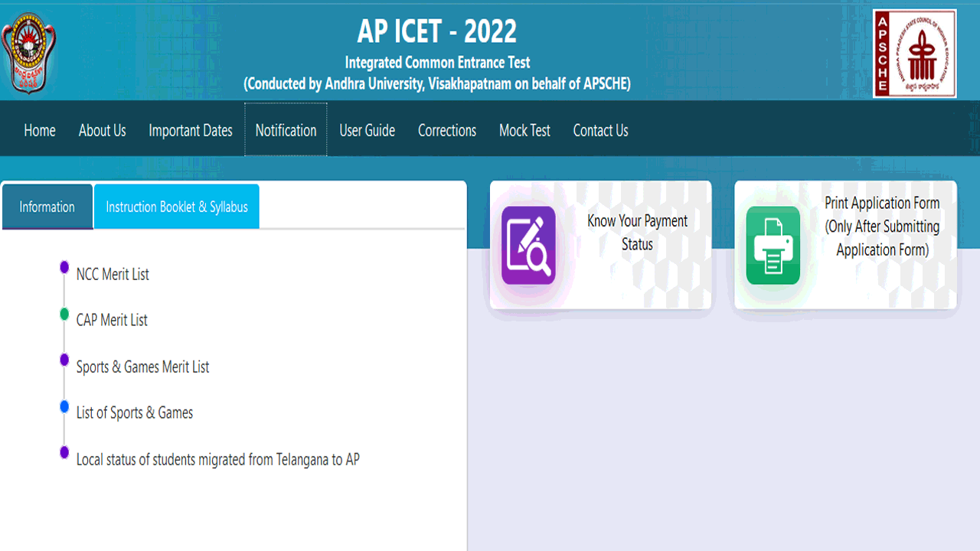
Task: Click the green printer icon
Action: pos(773,245)
